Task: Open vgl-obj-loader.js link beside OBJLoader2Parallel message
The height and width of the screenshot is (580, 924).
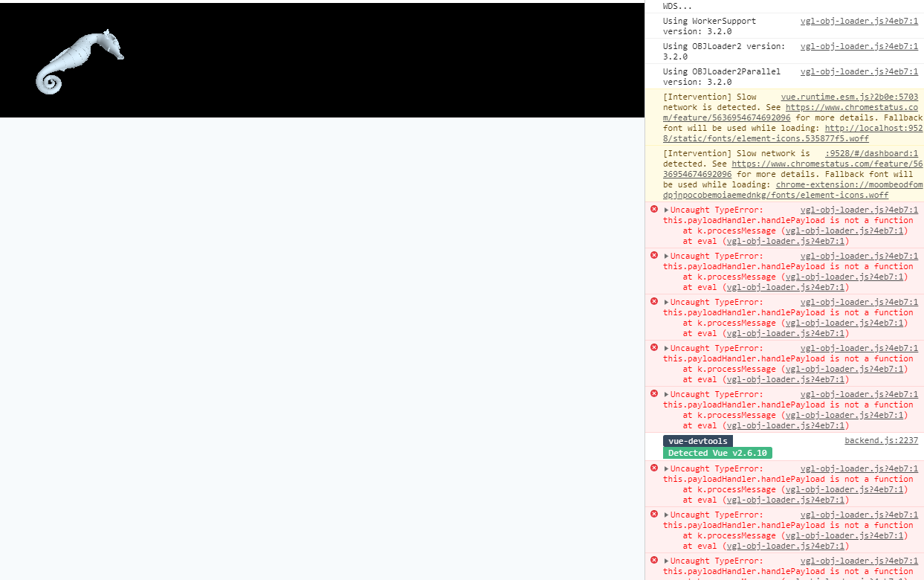Action: point(859,72)
